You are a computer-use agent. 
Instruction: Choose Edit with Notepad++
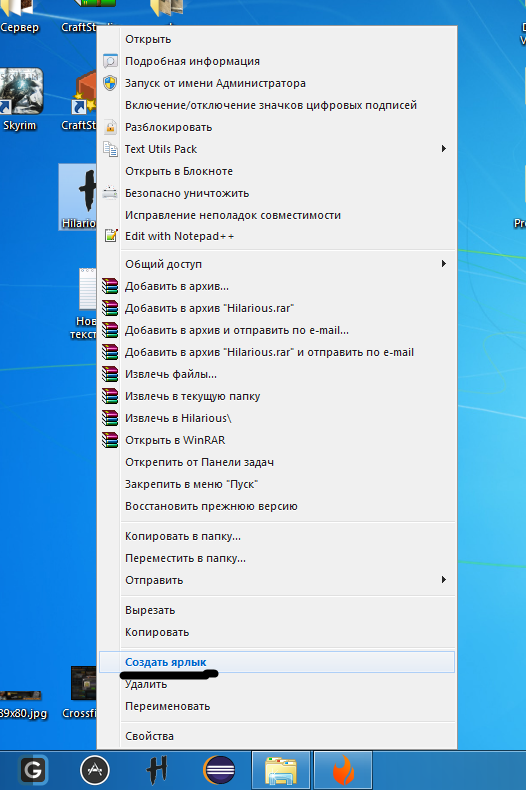(277, 236)
